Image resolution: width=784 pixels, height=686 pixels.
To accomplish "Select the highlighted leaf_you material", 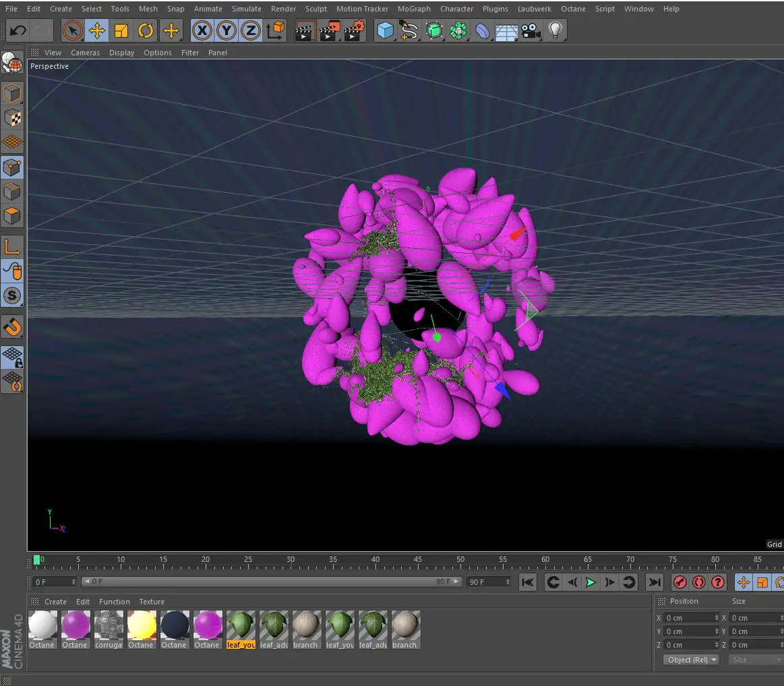I will coord(241,629).
